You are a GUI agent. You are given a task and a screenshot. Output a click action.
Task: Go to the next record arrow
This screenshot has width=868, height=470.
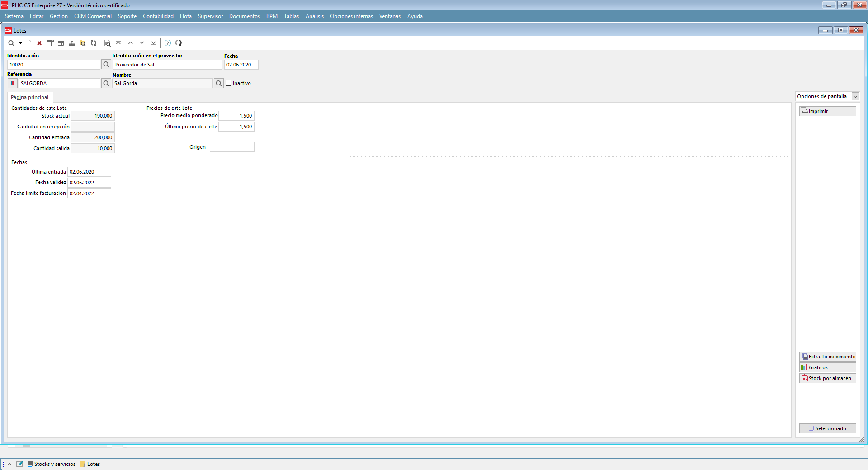[x=142, y=43]
